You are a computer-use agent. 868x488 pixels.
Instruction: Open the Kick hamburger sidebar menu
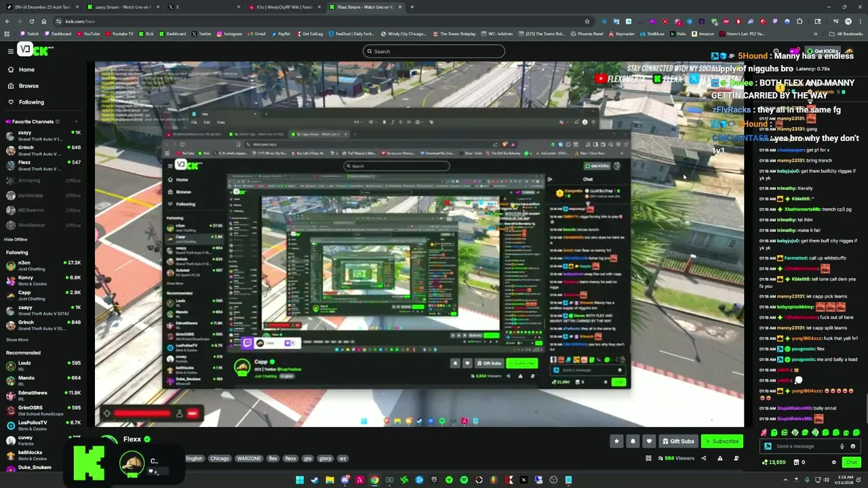tap(10, 51)
